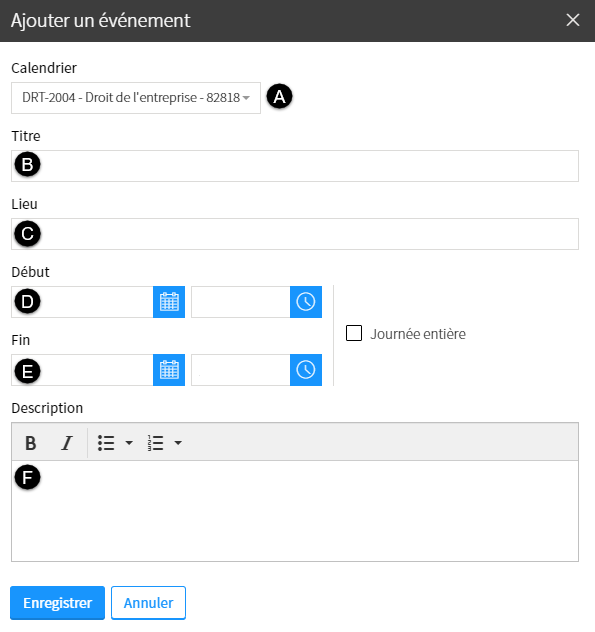
Task: Insert a numbered list in Description
Action: [155, 443]
